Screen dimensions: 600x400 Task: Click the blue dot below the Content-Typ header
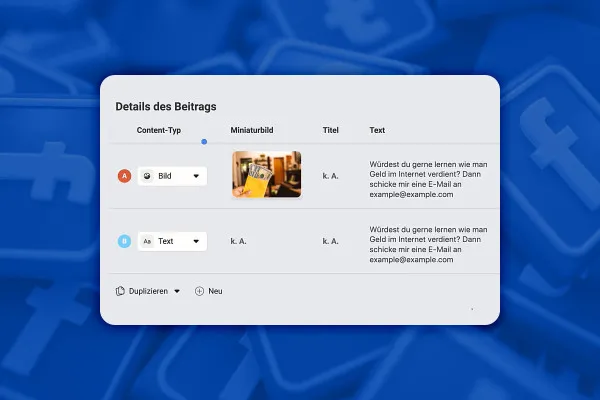coord(204,142)
